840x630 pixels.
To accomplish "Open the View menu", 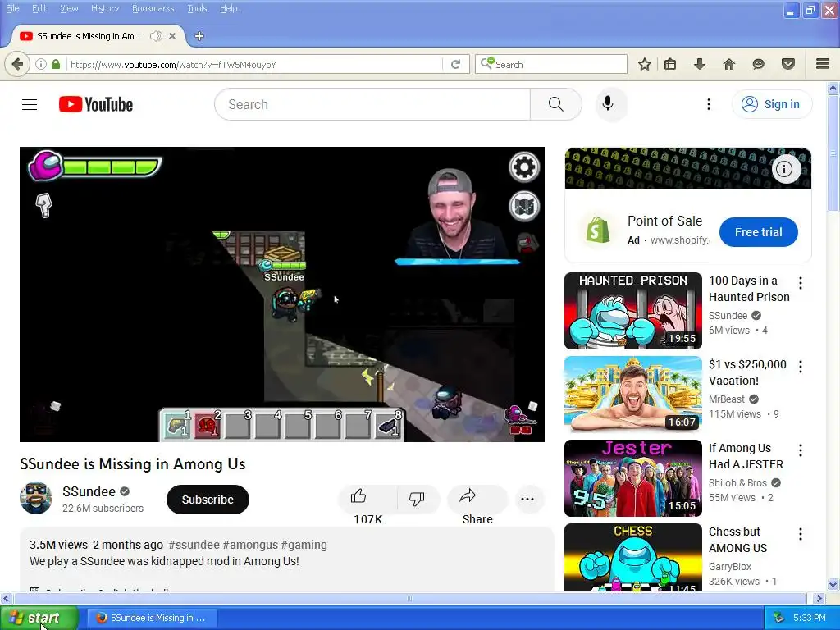I will [x=69, y=8].
